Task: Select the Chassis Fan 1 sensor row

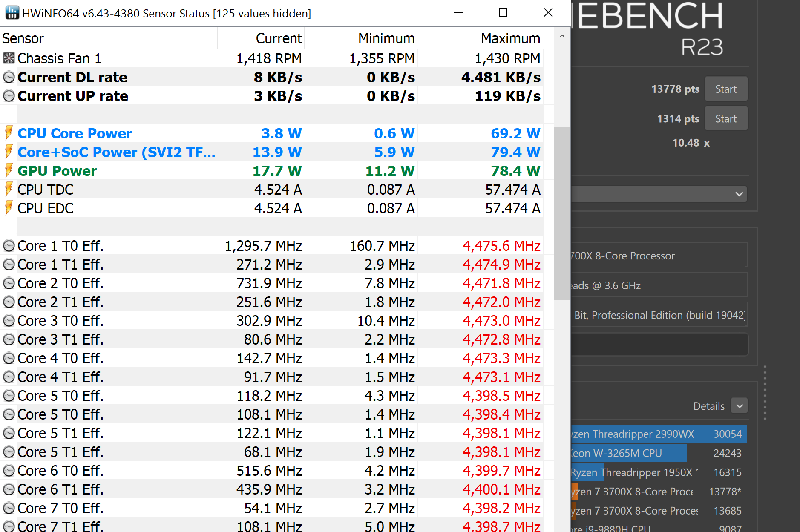Action: (x=271, y=58)
